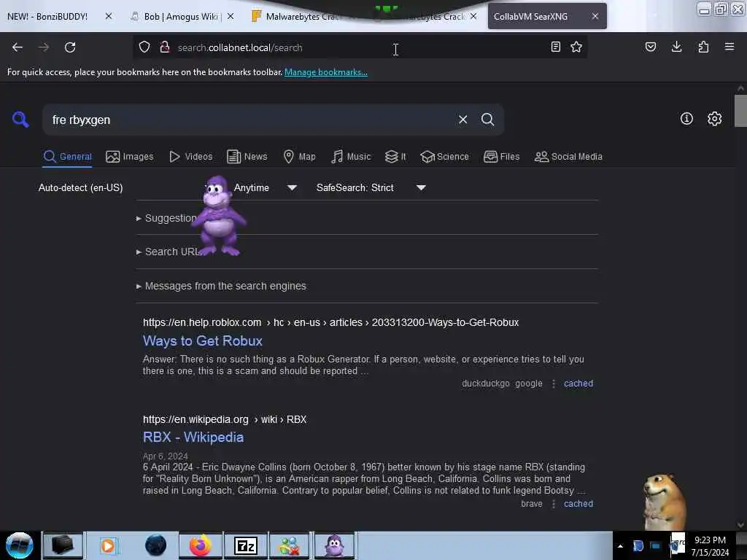This screenshot has height=560, width=747.
Task: Click the BonziBuddy purple gorilla
Action: (218, 216)
